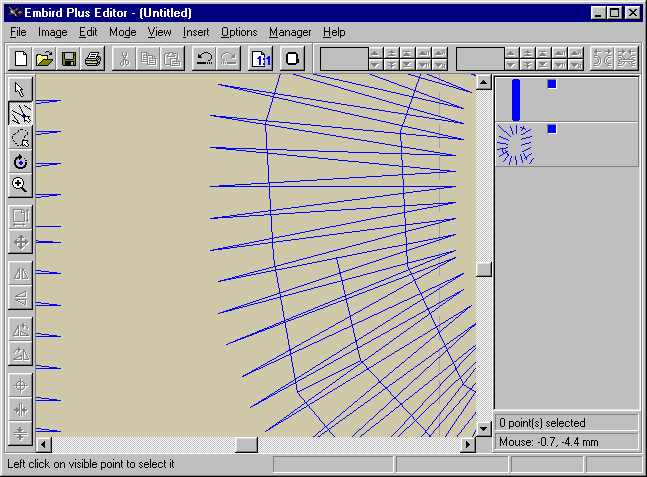Save the design with the floppy disk icon
Screen dimensions: 647x477
coord(68,59)
